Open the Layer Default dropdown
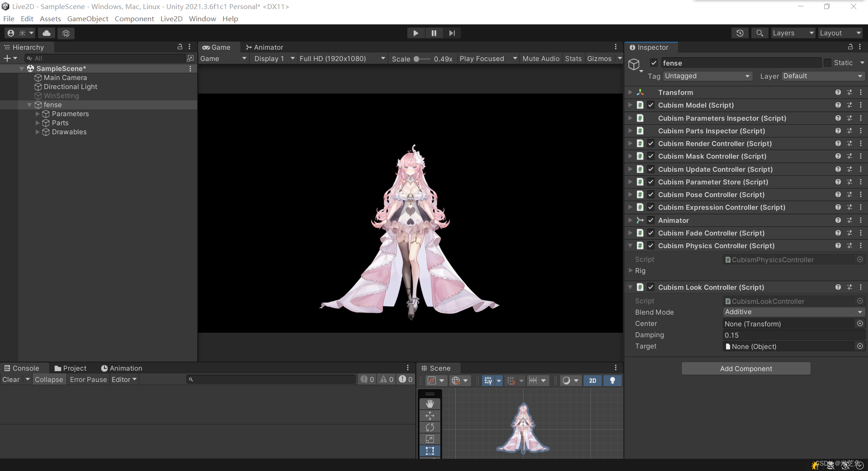868x471 pixels. (823, 76)
